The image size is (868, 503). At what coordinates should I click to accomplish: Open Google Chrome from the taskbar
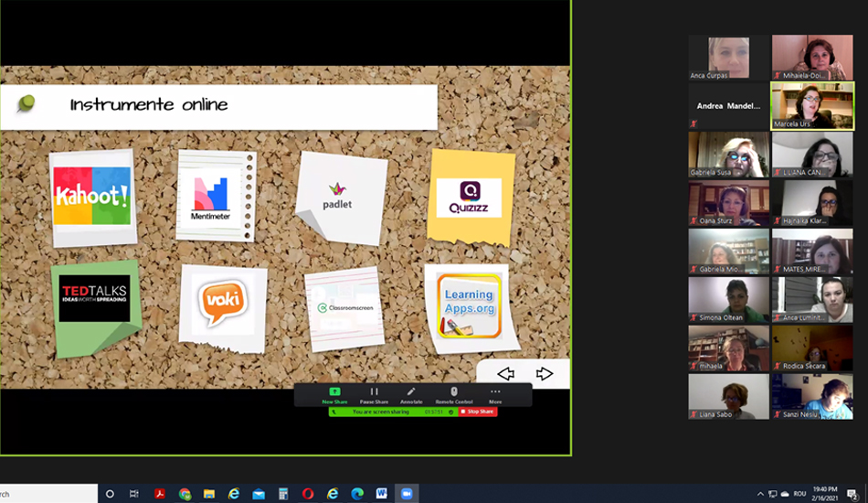(185, 494)
